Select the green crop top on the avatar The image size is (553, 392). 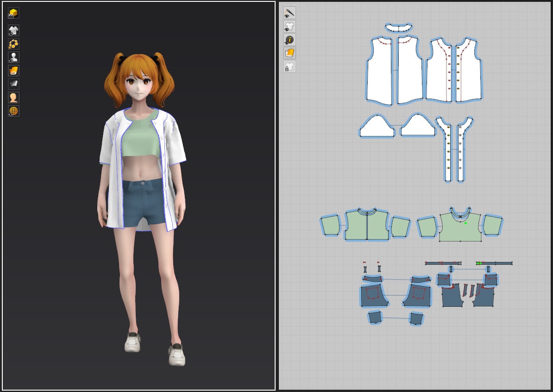tap(140, 139)
